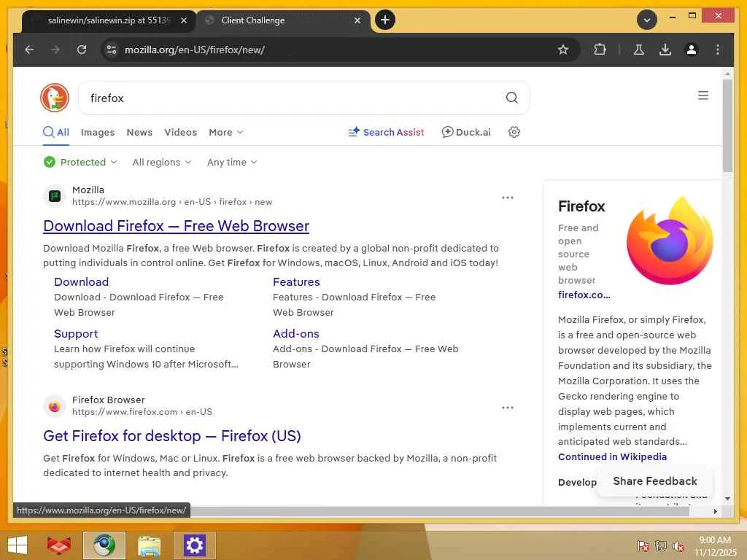The height and width of the screenshot is (560, 747).
Task: Select the All results tab
Action: point(56,133)
